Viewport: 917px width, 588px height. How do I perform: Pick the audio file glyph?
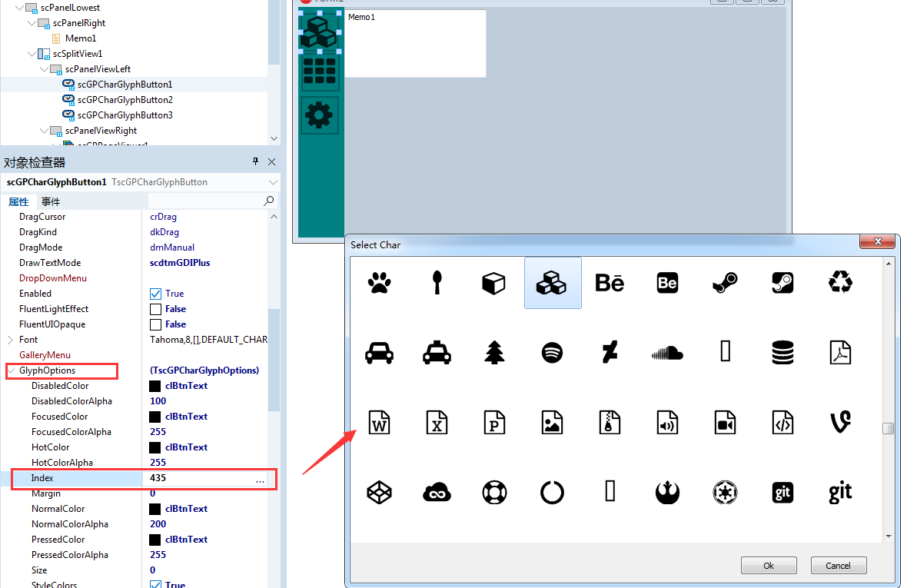(x=667, y=423)
